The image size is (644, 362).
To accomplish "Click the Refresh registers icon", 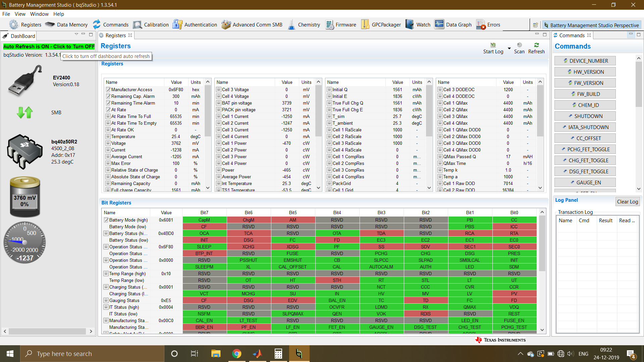I will [x=536, y=48].
